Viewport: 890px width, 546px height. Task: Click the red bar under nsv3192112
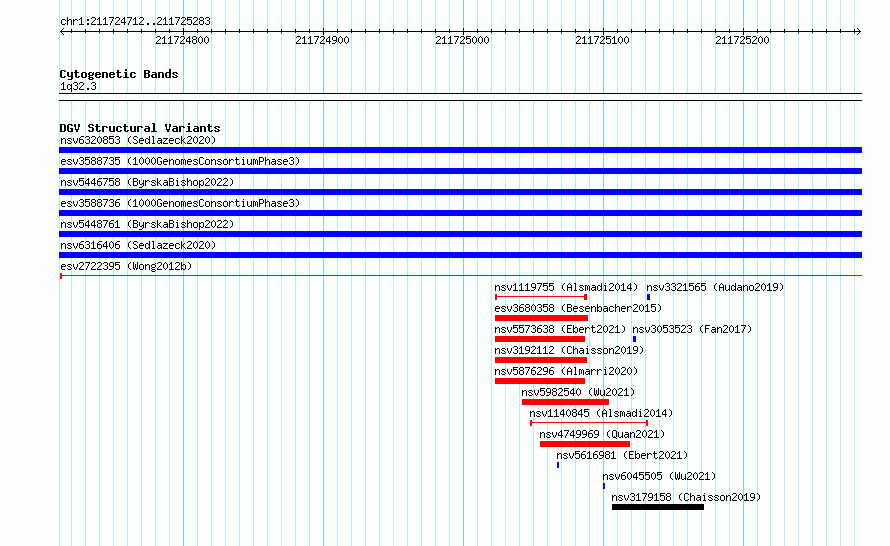540,360
